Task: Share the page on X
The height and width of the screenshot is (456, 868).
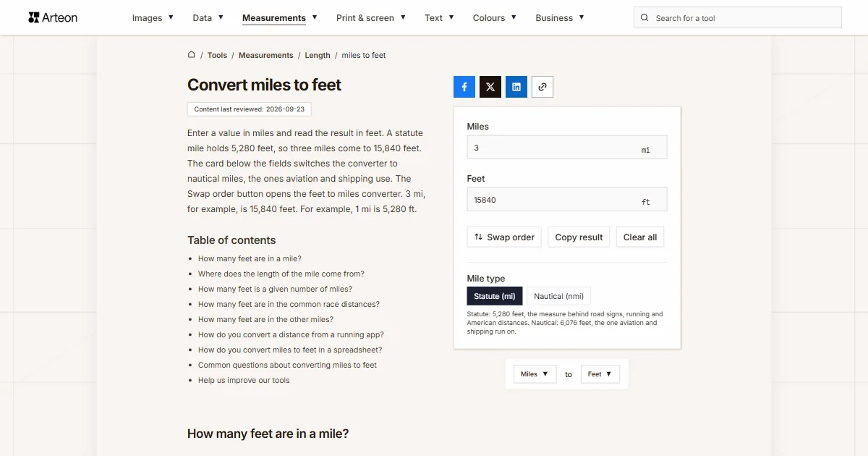Action: click(490, 87)
